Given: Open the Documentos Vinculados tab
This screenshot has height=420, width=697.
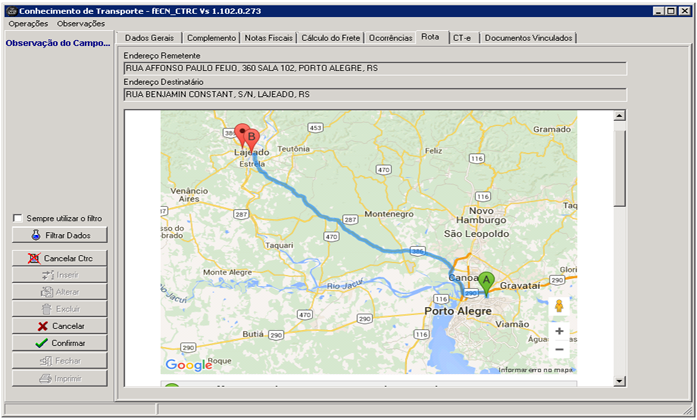Looking at the screenshot, I should [528, 38].
